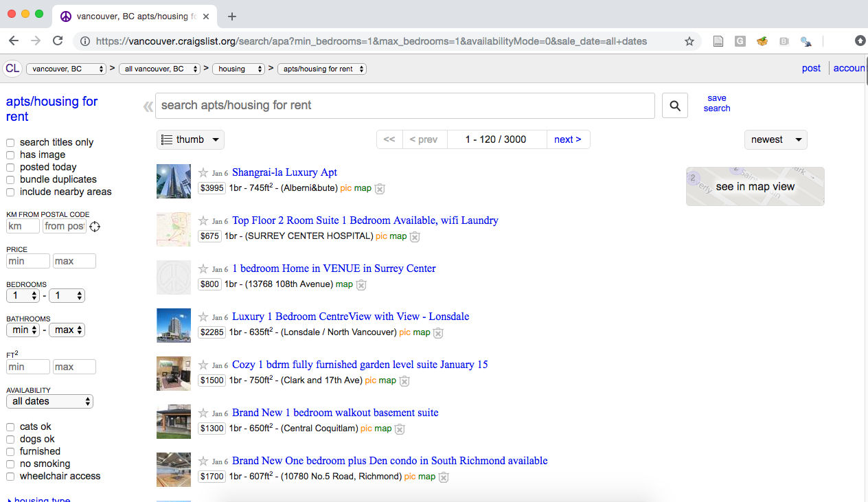Screen dimensions: 868x502
Task: Open a new browser tab
Action: tap(232, 16)
